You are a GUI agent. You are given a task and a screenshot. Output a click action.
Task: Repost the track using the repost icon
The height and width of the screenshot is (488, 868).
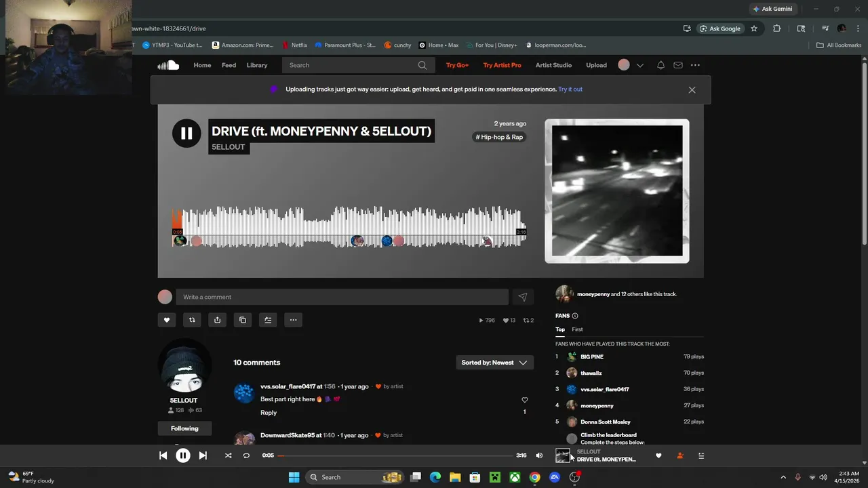click(x=192, y=320)
